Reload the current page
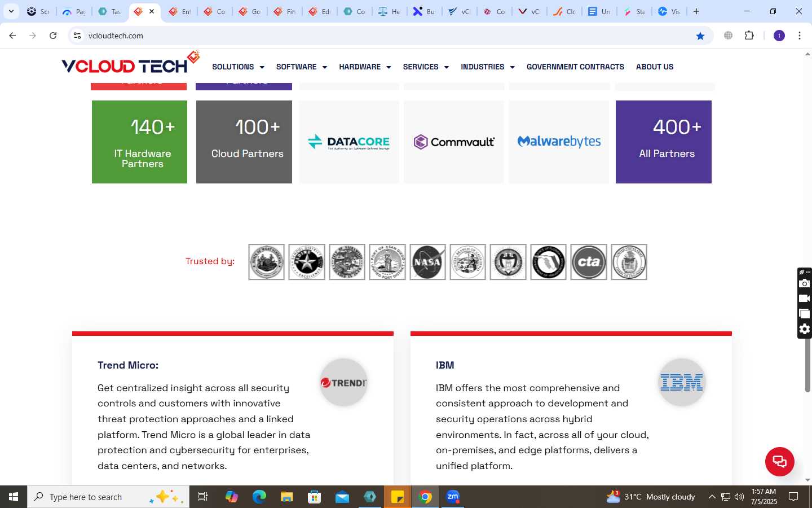 [x=53, y=36]
